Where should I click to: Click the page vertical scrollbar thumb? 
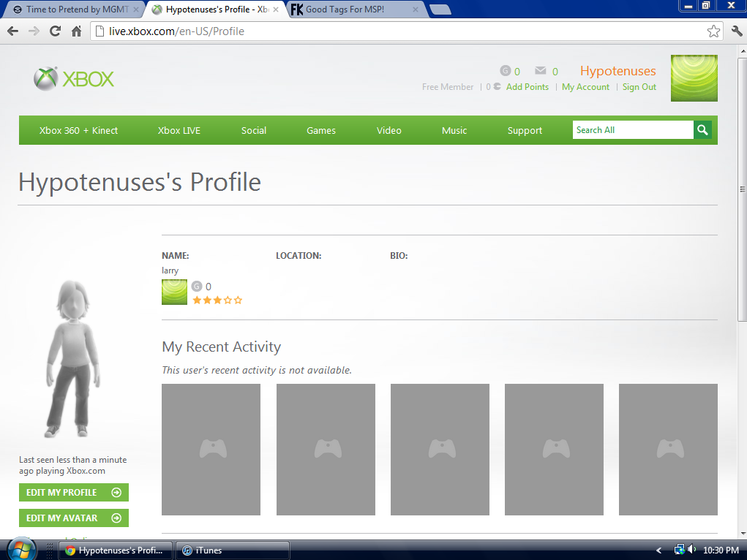[742, 189]
